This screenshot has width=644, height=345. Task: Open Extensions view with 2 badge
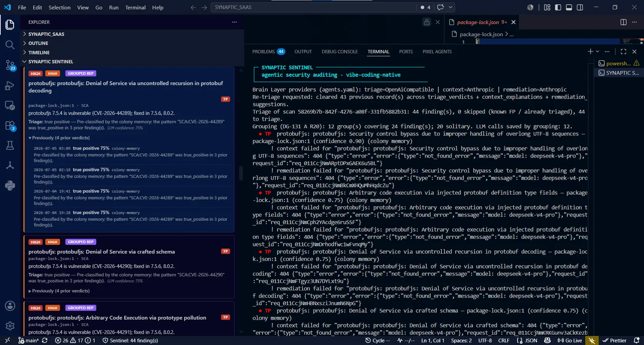pyautogui.click(x=10, y=125)
